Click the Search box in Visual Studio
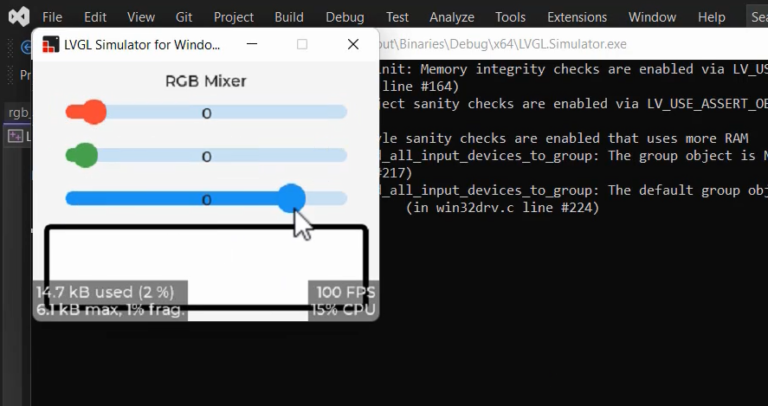Image resolution: width=768 pixels, height=406 pixels. click(x=757, y=17)
